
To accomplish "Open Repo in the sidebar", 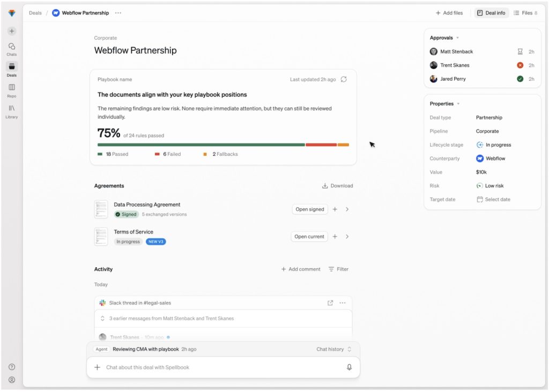I will 12,91.
